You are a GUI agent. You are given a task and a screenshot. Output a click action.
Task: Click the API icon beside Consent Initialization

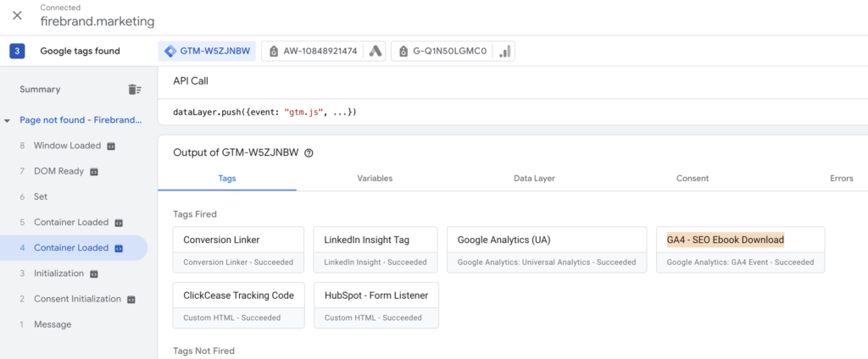point(131,300)
